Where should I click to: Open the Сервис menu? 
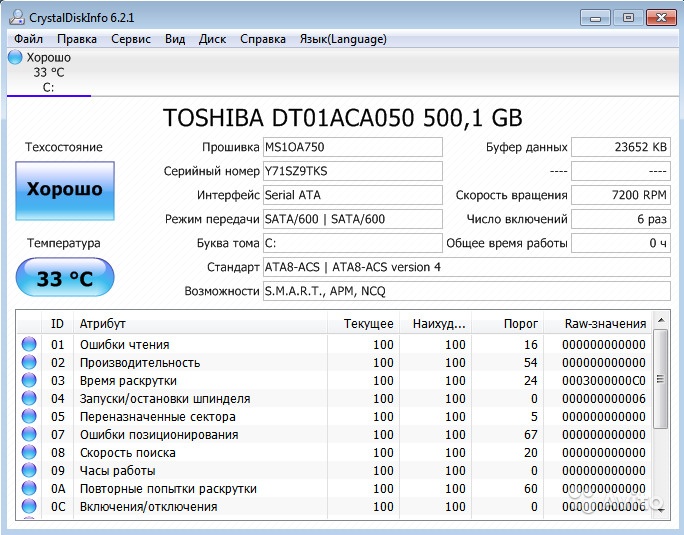point(131,39)
